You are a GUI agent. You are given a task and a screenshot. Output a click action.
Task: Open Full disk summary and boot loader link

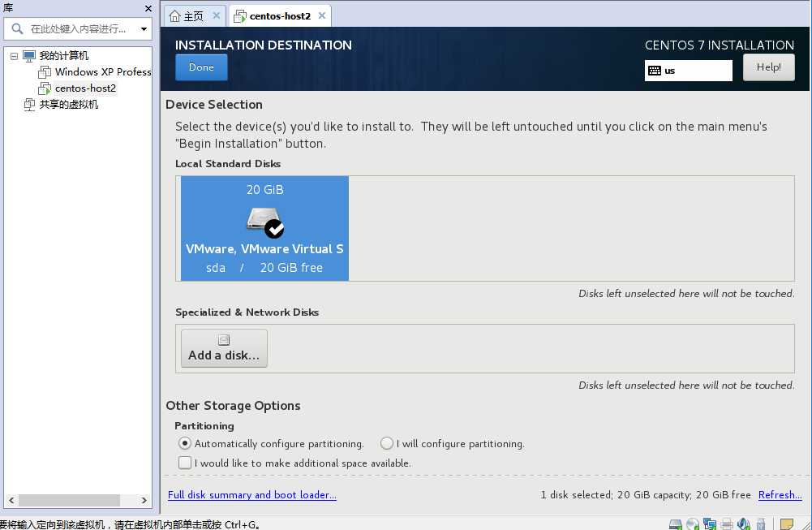coord(252,495)
